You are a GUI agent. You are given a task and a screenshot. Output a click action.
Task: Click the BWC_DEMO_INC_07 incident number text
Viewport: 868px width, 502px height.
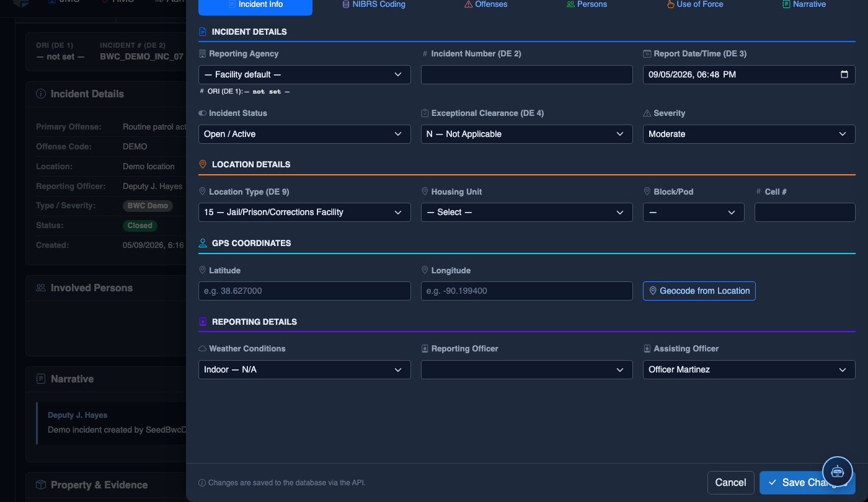pos(142,57)
